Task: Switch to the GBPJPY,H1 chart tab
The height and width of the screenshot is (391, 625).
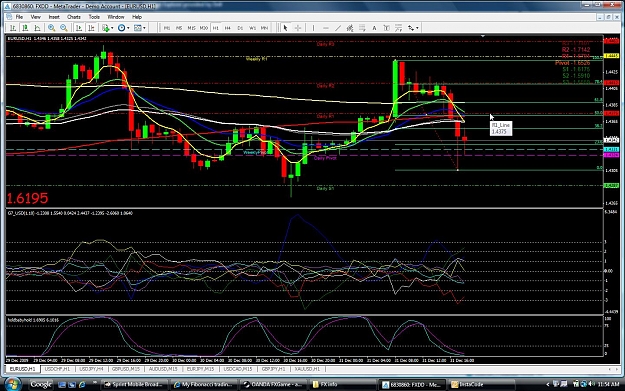Action: coord(273,369)
